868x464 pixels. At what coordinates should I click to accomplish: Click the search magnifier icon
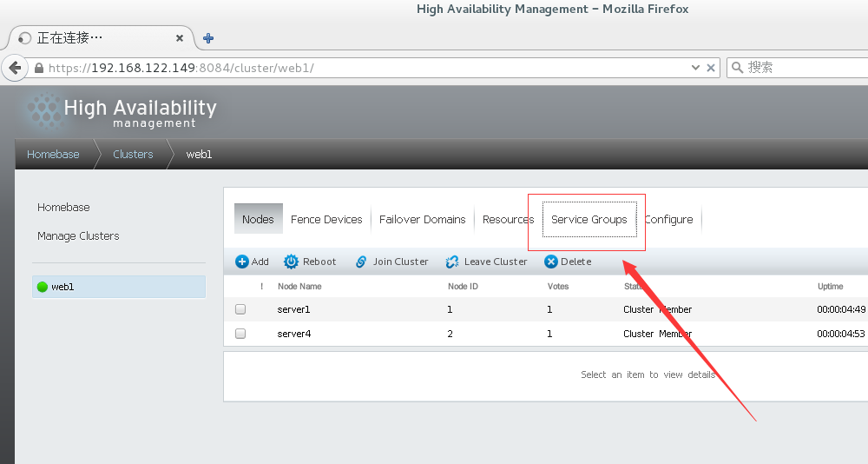737,68
